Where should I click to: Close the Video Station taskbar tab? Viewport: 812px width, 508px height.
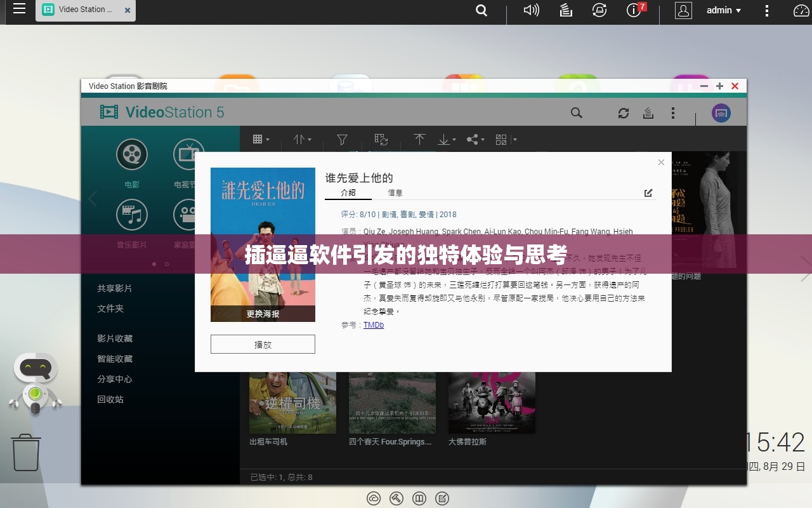pyautogui.click(x=128, y=11)
